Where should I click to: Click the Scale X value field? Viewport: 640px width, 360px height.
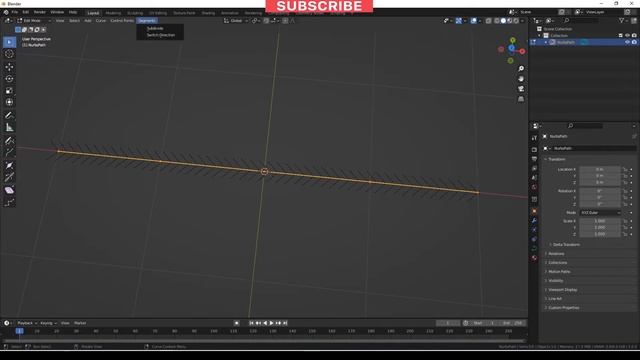click(x=600, y=221)
